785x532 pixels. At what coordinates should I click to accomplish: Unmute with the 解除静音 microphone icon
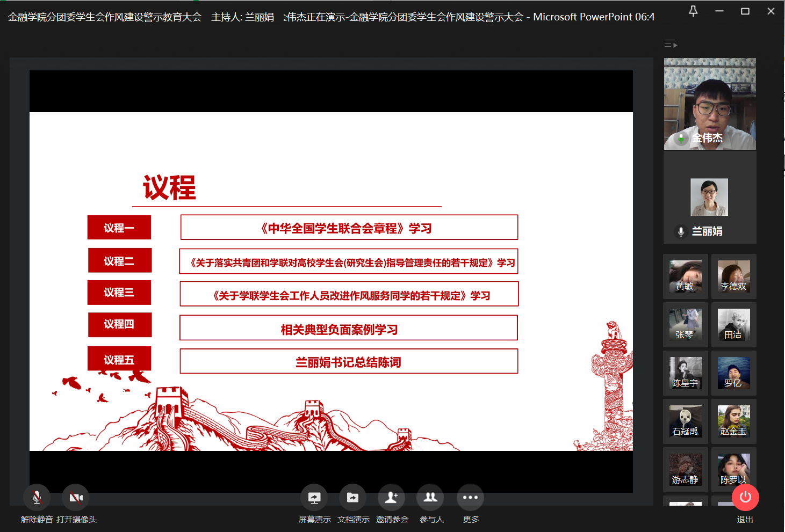(37, 498)
